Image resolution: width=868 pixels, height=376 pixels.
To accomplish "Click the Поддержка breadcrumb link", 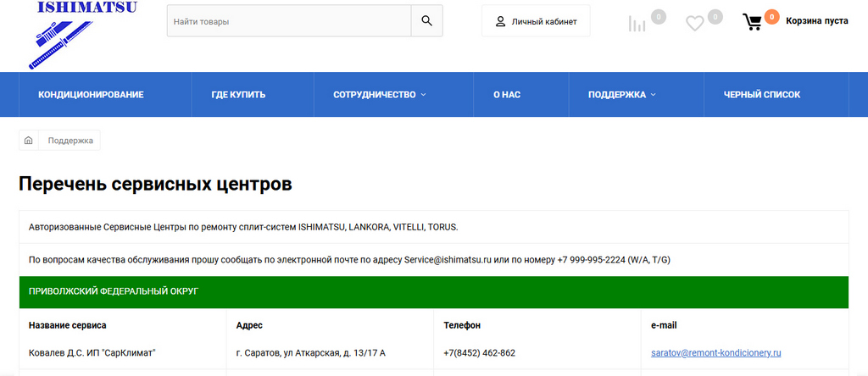I will click(70, 141).
